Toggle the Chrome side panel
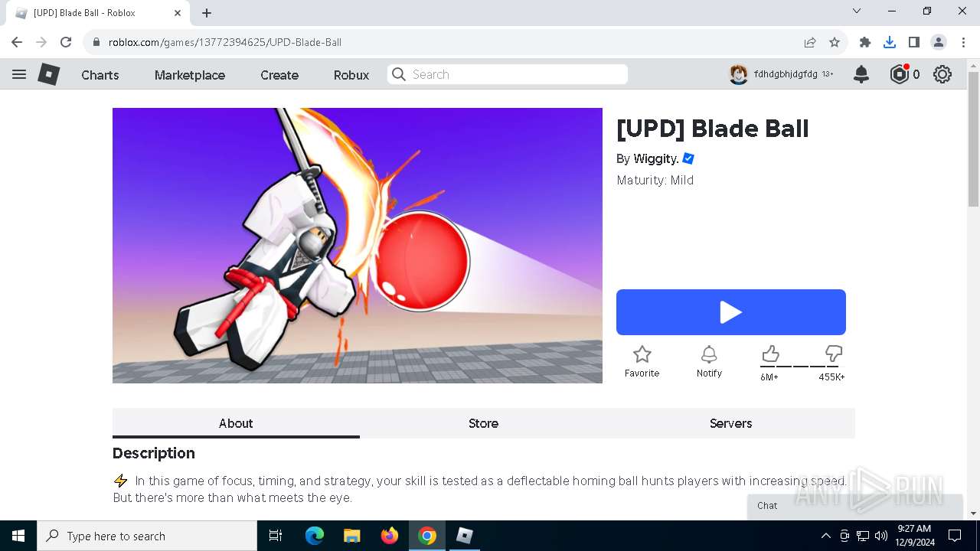 [x=914, y=42]
